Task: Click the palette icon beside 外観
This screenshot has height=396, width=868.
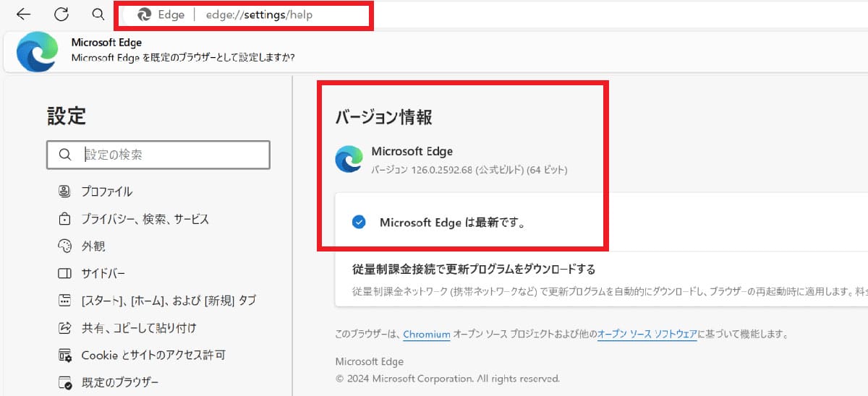Action: [65, 246]
